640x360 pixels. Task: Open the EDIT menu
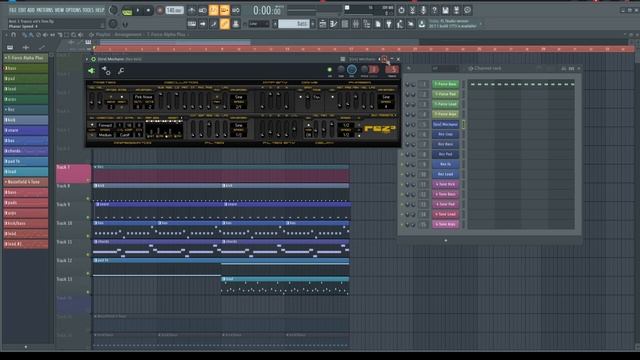click(22, 10)
